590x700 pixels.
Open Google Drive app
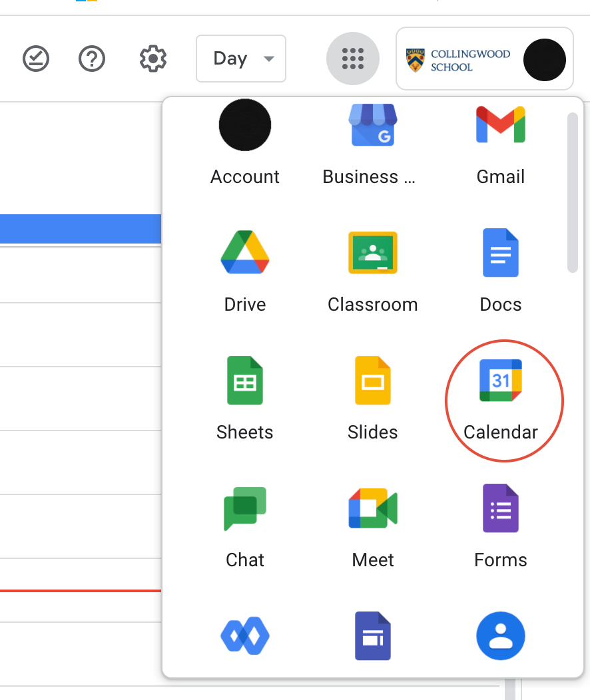pos(245,271)
